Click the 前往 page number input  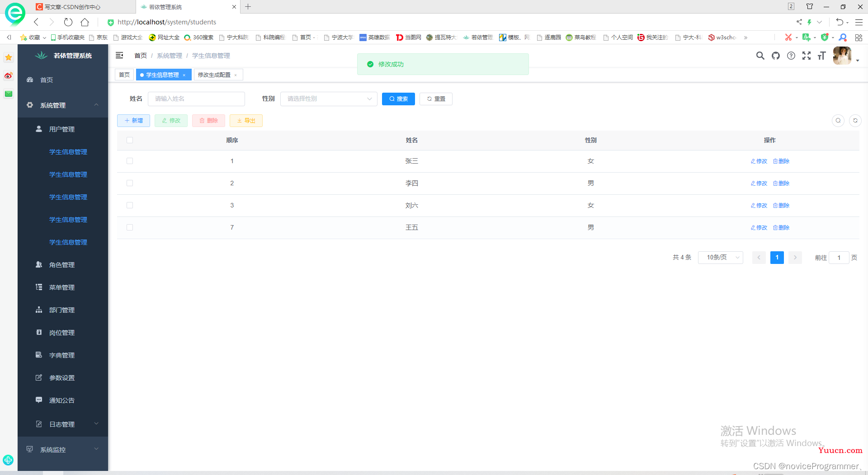[x=839, y=257]
